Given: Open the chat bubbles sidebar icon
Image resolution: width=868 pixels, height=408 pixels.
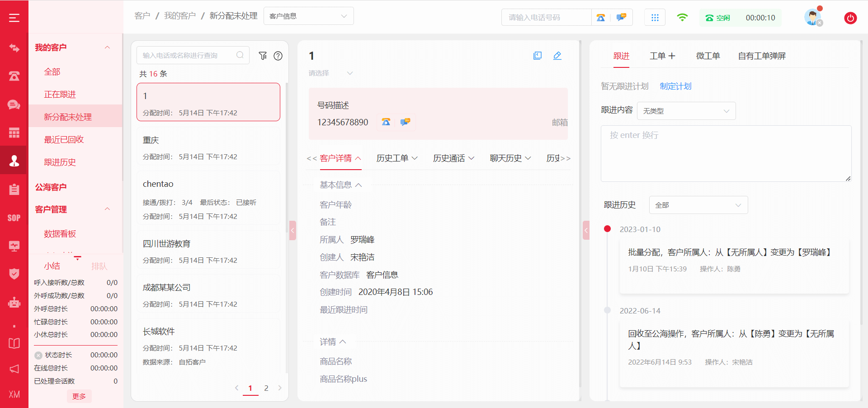Looking at the screenshot, I should pyautogui.click(x=14, y=104).
